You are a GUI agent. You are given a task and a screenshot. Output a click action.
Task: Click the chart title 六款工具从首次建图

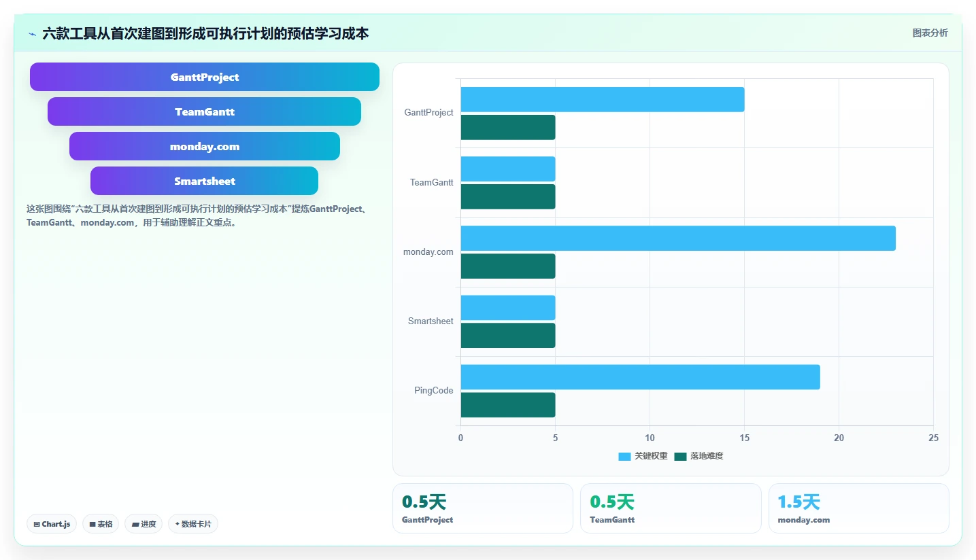tap(205, 33)
